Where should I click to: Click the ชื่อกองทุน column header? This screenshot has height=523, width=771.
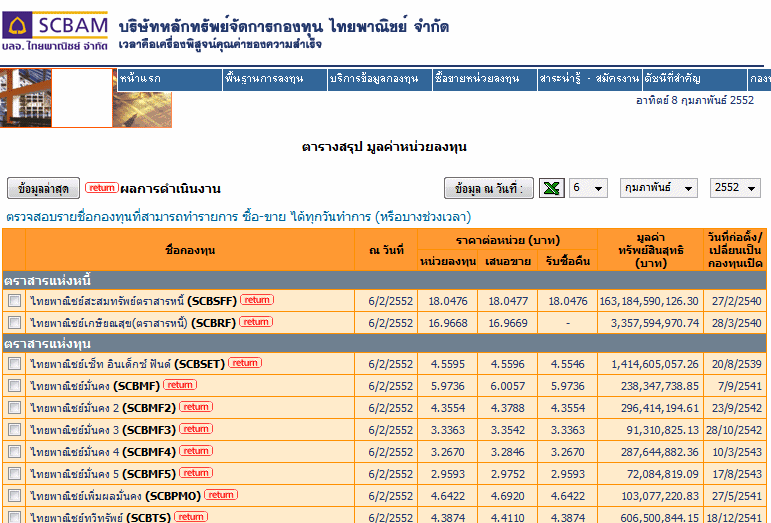[190, 250]
